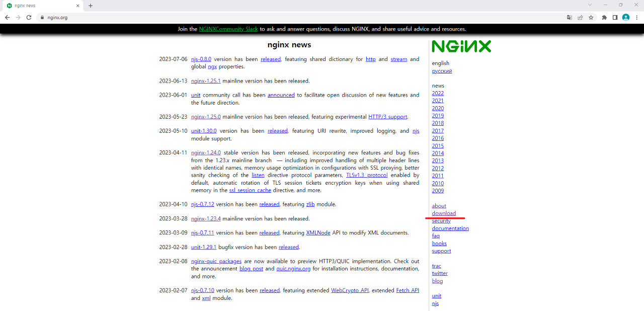Open the download page link
644x311 pixels.
[x=444, y=213]
